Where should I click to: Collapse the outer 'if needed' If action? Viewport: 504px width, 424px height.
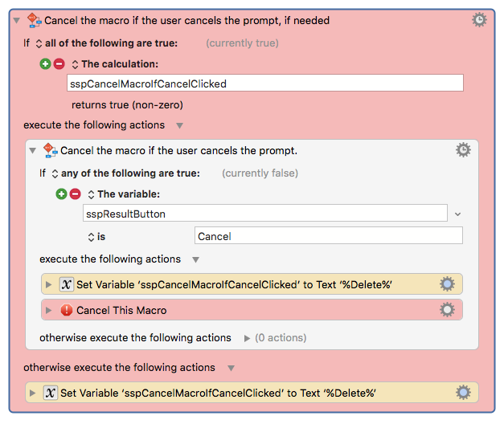tap(16, 21)
